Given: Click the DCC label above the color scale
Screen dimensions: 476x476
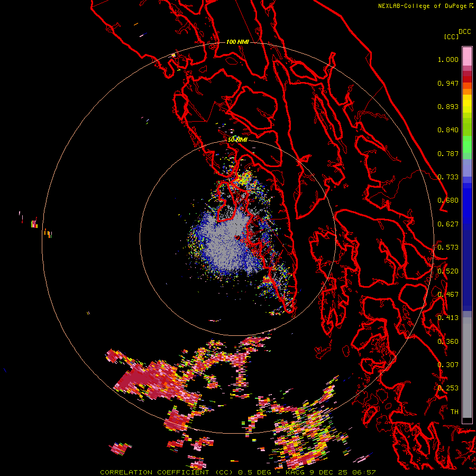Looking at the screenshot, I should [x=465, y=32].
